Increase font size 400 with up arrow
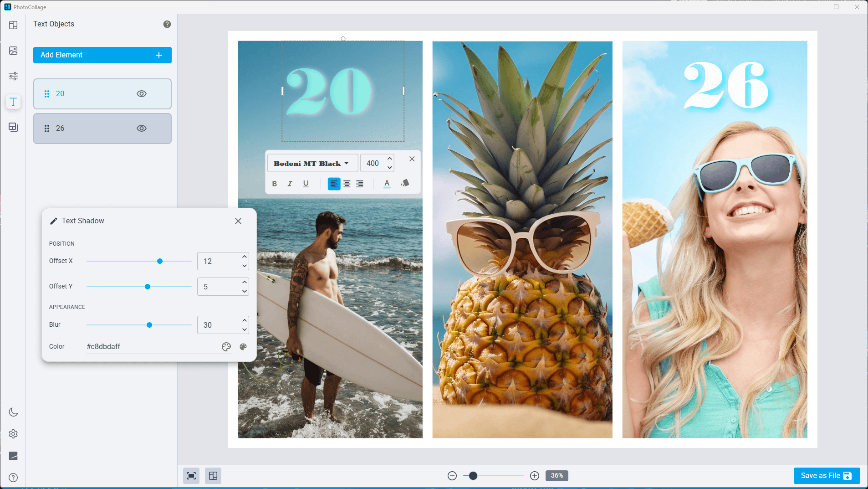The width and height of the screenshot is (868, 489). tap(390, 159)
